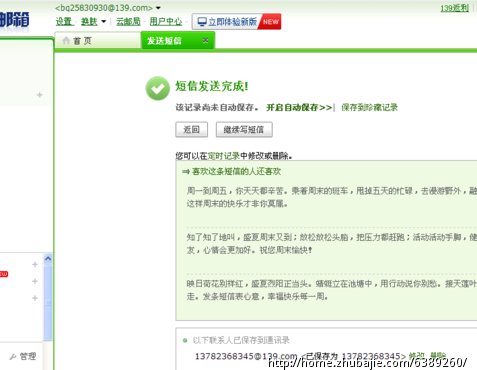Click contact 13782368345@139.com
The height and width of the screenshot is (370, 477).
(x=246, y=356)
